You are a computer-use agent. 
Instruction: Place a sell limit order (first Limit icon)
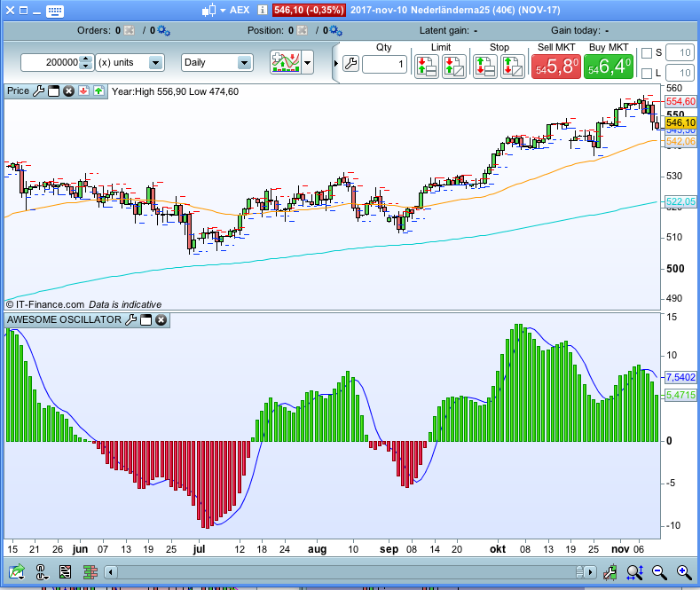coord(427,66)
